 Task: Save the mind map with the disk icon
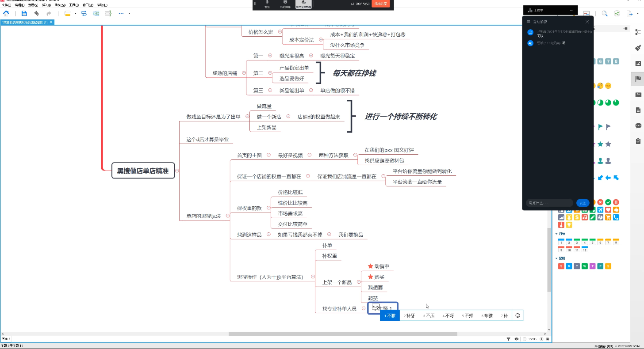24,14
